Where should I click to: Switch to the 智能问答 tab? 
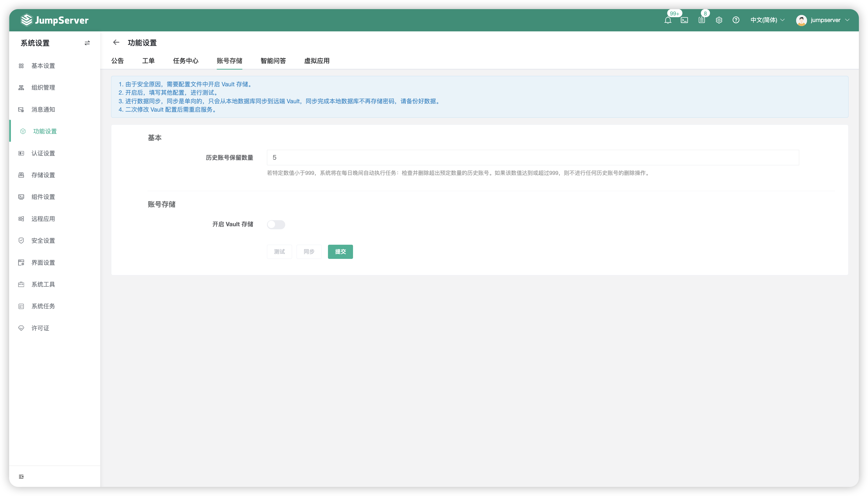273,61
